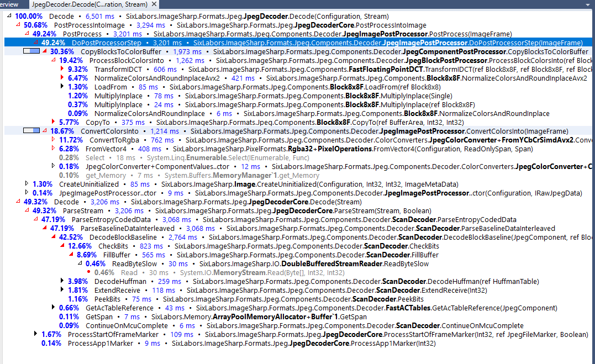
Task: Expand the ProcessStartOfFrameMarker node
Action: point(36,334)
